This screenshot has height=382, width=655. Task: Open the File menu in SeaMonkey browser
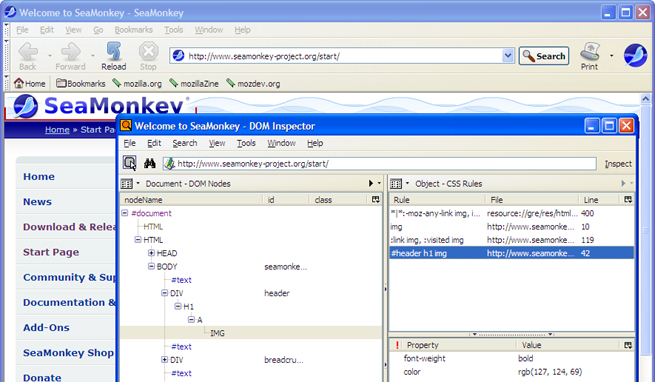pyautogui.click(x=22, y=30)
